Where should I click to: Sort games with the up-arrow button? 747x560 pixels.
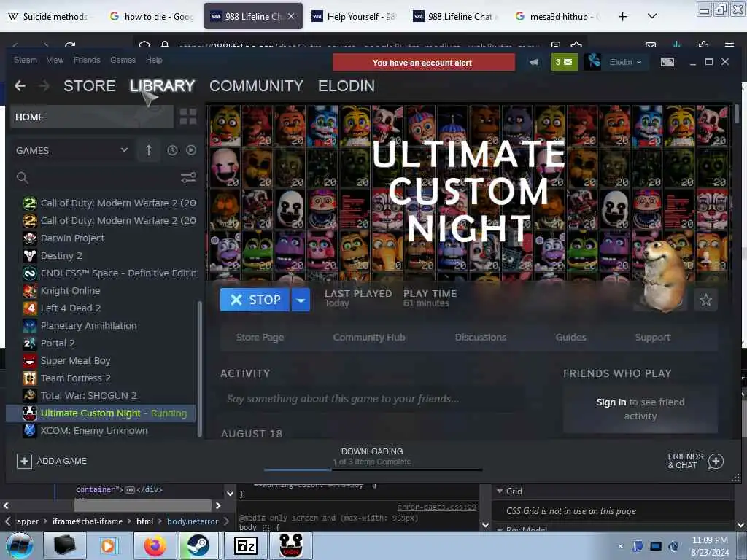[149, 150]
